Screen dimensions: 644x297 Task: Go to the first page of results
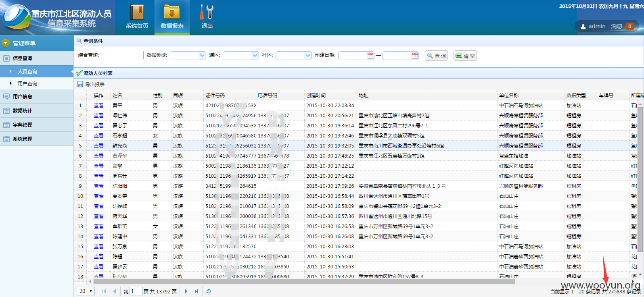pyautogui.click(x=104, y=291)
